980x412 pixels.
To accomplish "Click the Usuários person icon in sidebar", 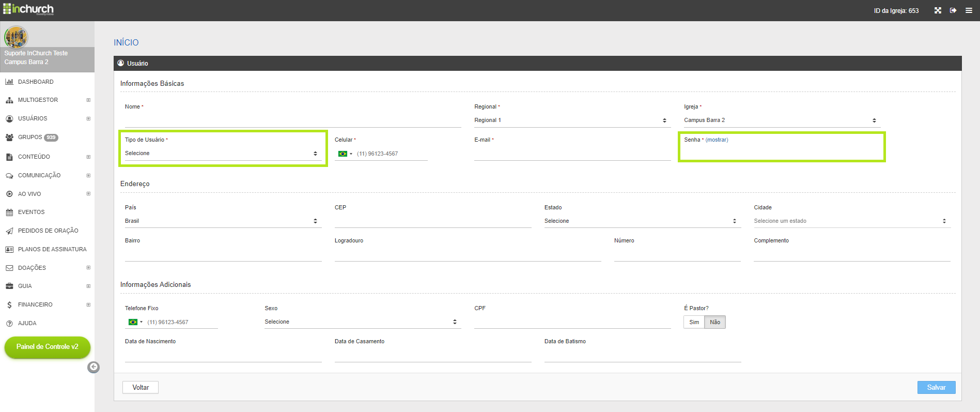I will click(9, 119).
